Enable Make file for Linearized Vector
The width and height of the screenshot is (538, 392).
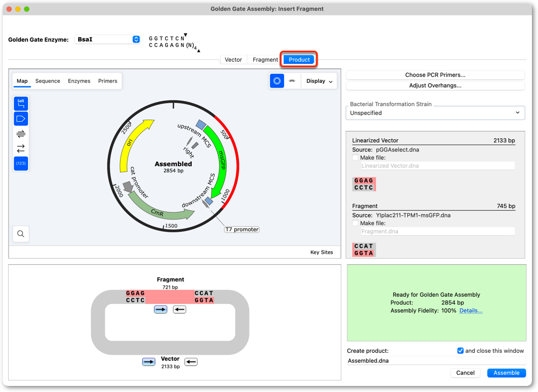tap(356, 157)
